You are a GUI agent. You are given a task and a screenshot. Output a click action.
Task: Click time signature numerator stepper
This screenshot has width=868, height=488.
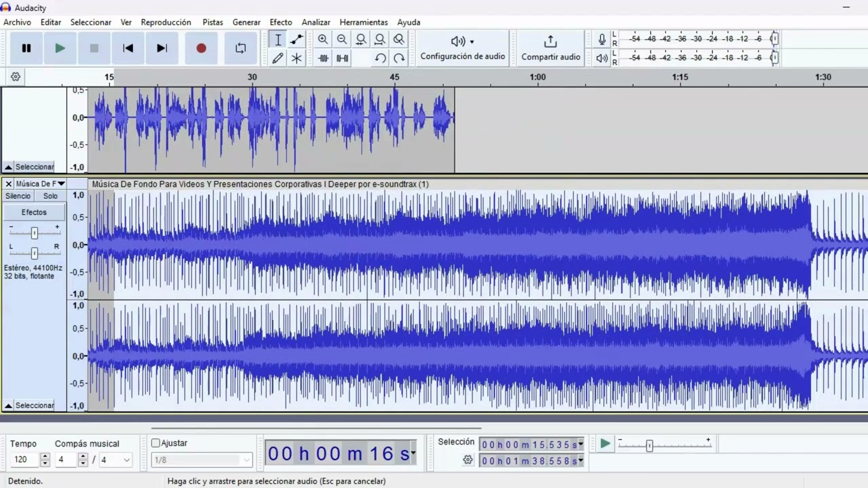(83, 460)
